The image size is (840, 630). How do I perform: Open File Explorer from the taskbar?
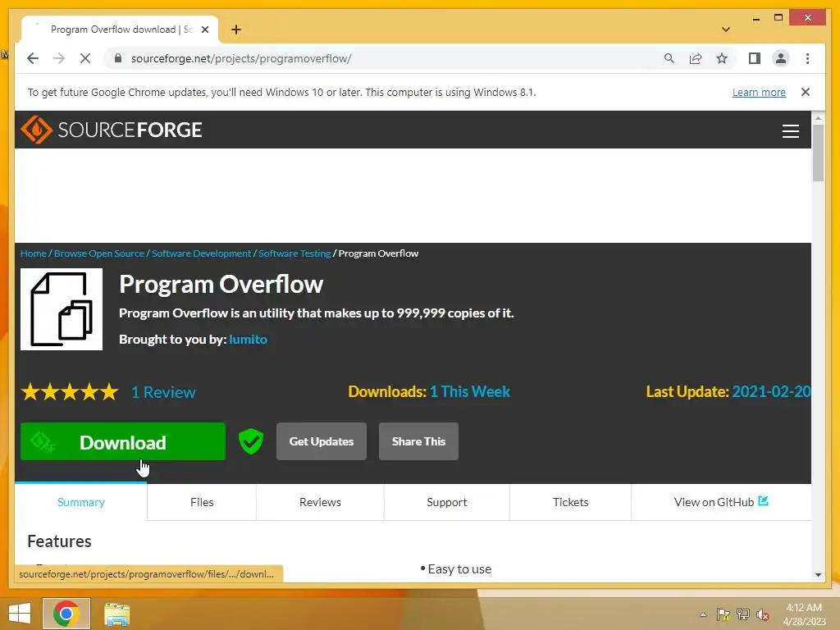point(116,614)
